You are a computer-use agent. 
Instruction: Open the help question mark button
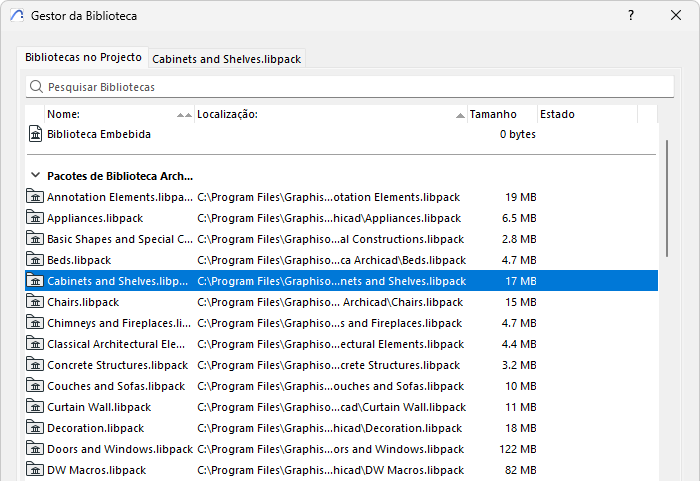click(631, 15)
